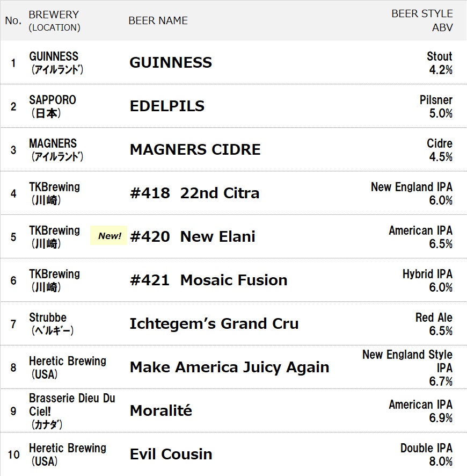Click the yellow New! badge
Viewport: 467px width, 476px height.
coord(110,236)
